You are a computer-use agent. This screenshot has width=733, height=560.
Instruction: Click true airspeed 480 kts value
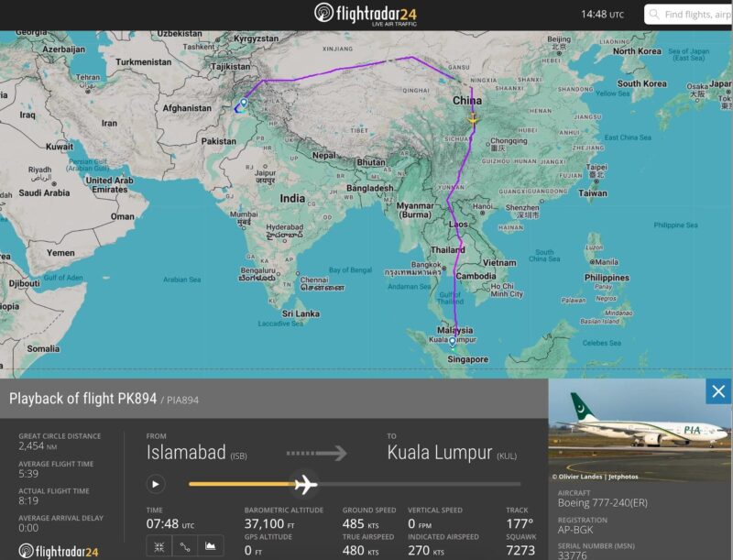[360, 550]
